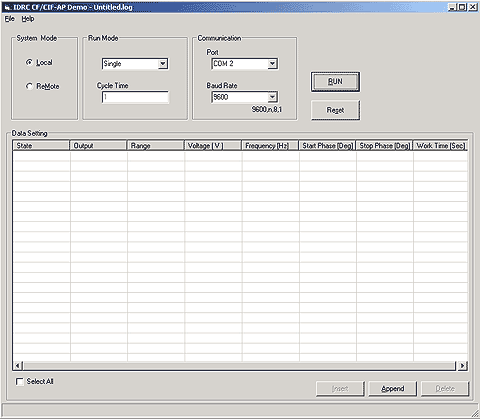Viewport: 480px width, 419px height.
Task: Click the application icon in title bar
Action: (x=7, y=7)
